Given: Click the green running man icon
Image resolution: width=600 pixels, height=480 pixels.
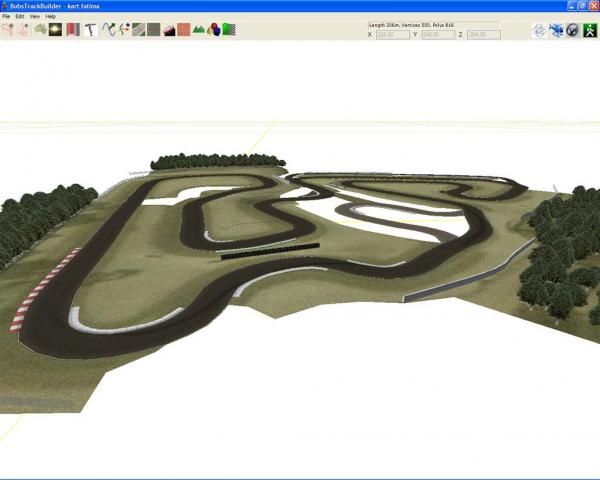Looking at the screenshot, I should (589, 29).
